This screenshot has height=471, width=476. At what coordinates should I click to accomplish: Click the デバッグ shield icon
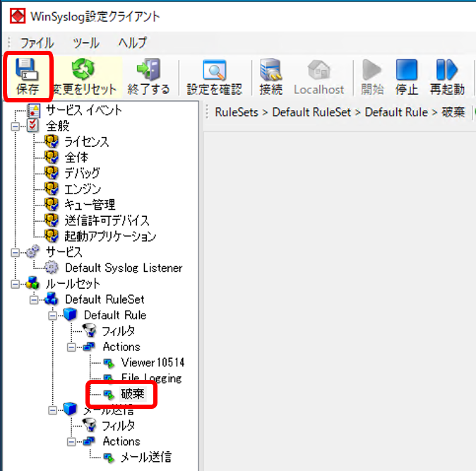[52, 173]
